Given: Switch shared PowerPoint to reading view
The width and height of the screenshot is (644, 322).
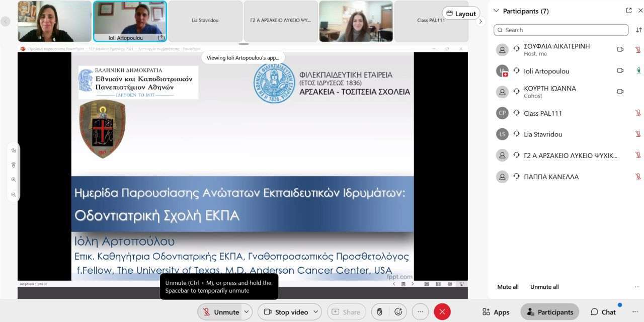Looking at the screenshot, I should [x=450, y=284].
